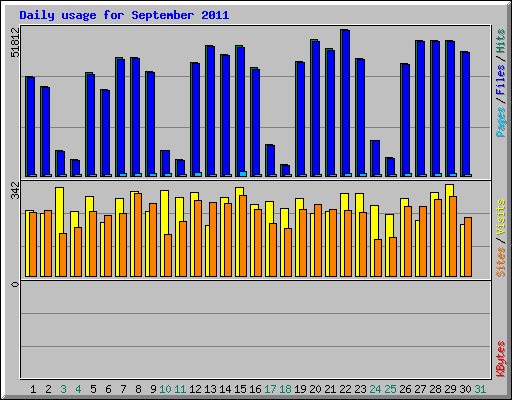Click weekend day 17 label

click(x=270, y=389)
